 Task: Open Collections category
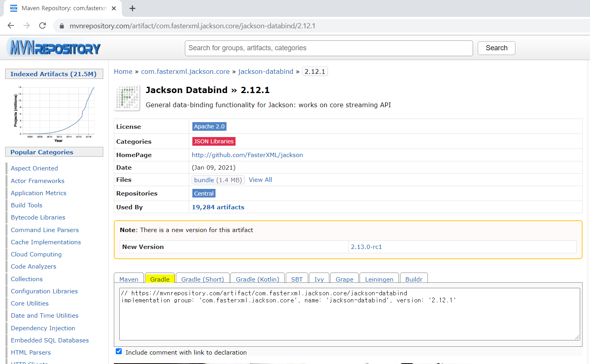(27, 279)
